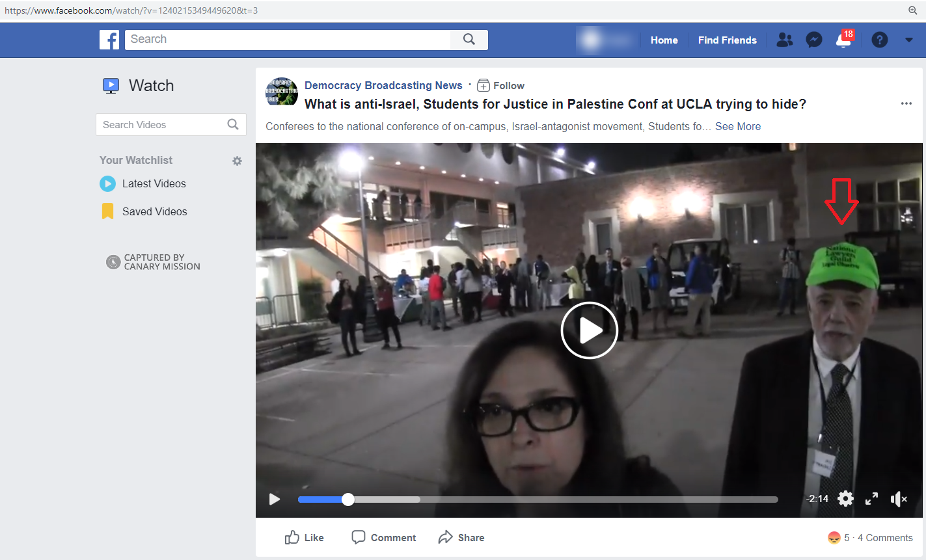Screen dimensions: 926x560
Task: Click the search magnifier button in top bar
Action: coord(469,40)
